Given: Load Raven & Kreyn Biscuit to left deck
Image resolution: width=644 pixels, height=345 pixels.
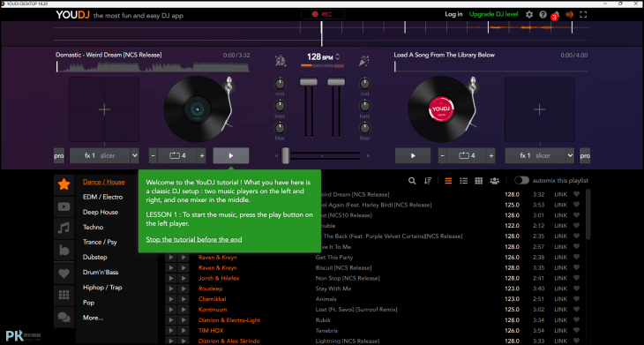Looking at the screenshot, I should coord(170,267).
